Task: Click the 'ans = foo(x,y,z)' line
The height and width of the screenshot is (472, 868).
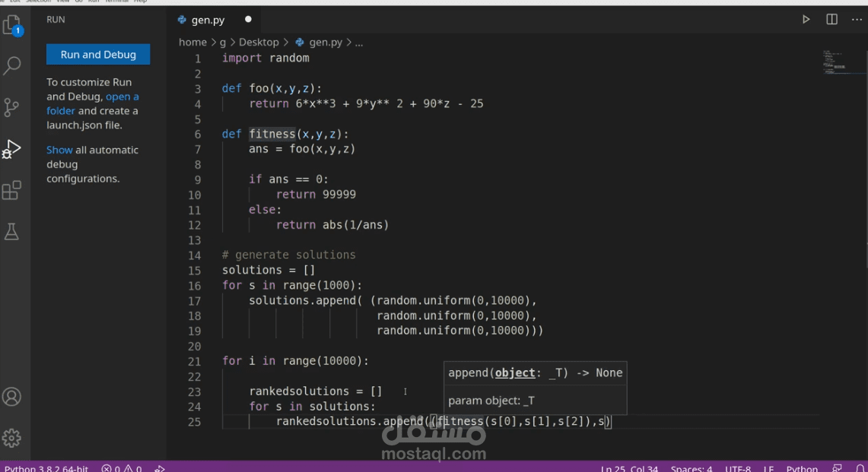Action: (302, 149)
